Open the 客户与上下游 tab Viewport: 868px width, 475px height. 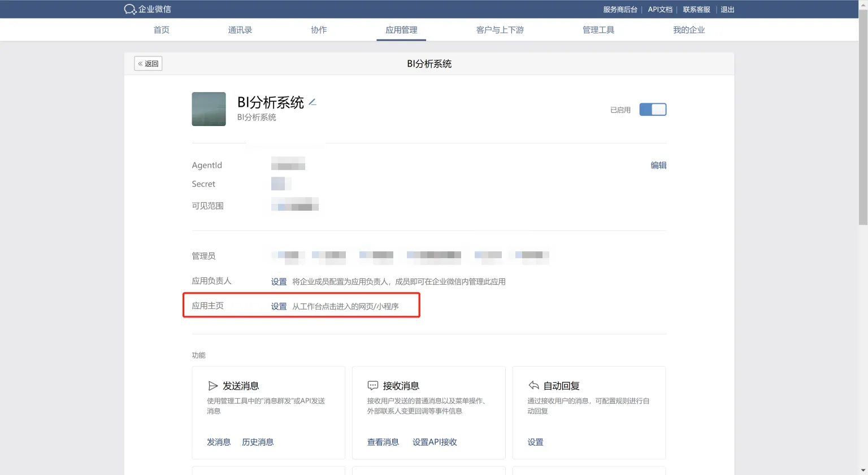[500, 30]
